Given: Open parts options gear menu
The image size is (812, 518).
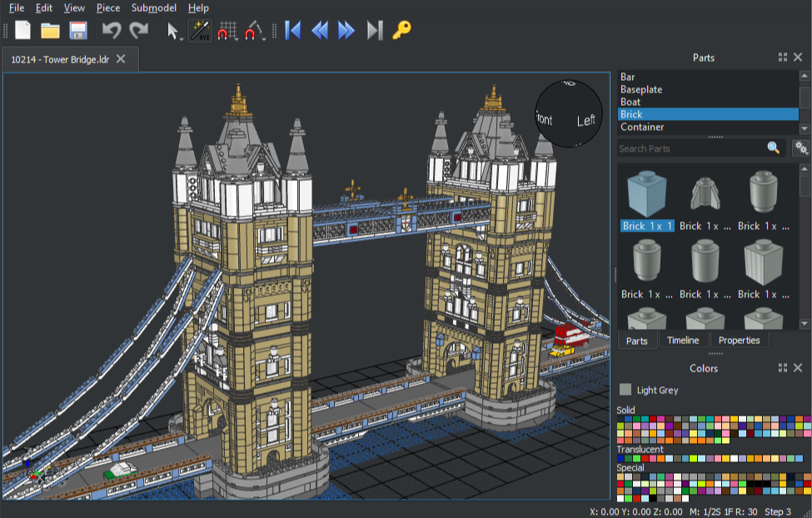Looking at the screenshot, I should tap(801, 148).
